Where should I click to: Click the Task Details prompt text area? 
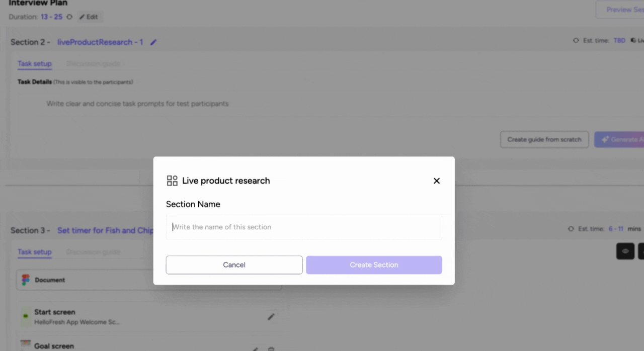coord(137,104)
